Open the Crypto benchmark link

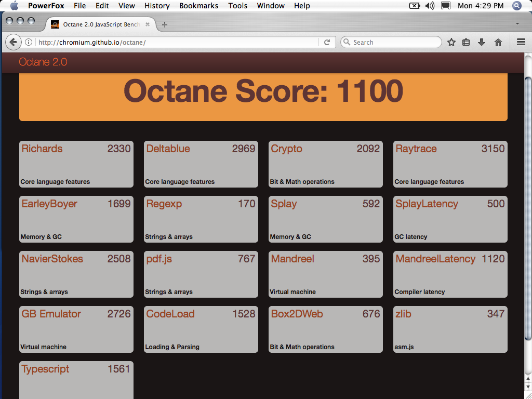[286, 149]
